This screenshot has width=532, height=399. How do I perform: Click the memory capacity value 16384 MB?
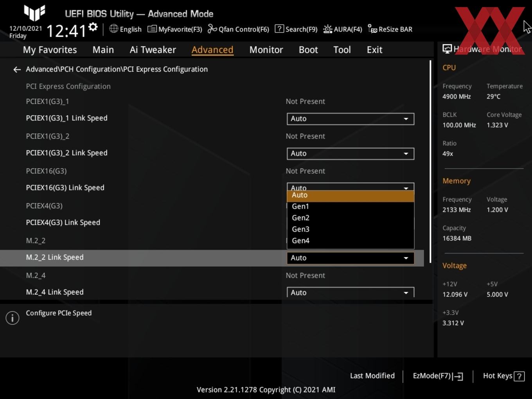click(457, 238)
